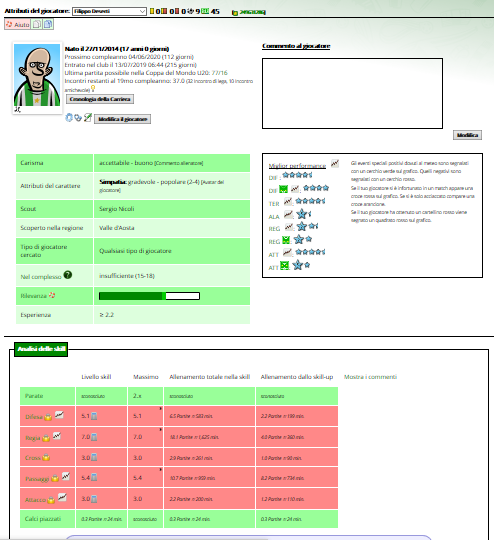Screen dimensions: 494x540
Task: Click the green Rilevanza progress bar
Action: click(150, 296)
